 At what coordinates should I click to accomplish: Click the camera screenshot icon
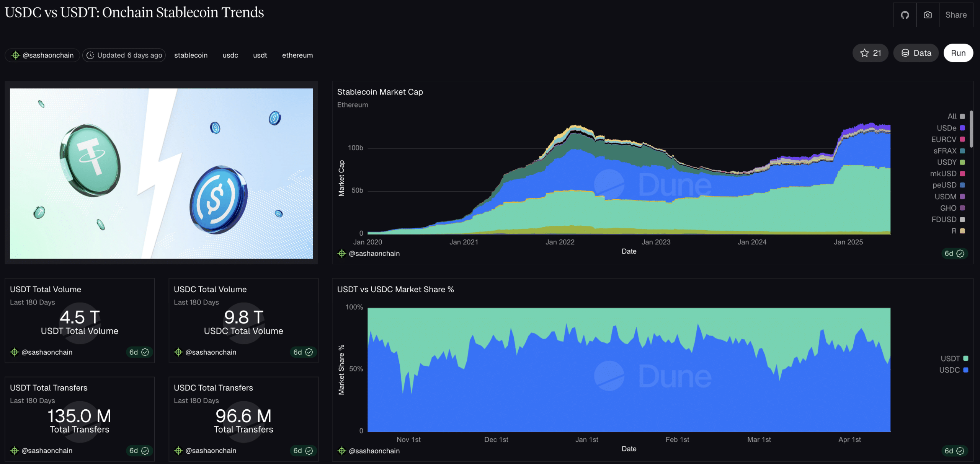coord(928,15)
